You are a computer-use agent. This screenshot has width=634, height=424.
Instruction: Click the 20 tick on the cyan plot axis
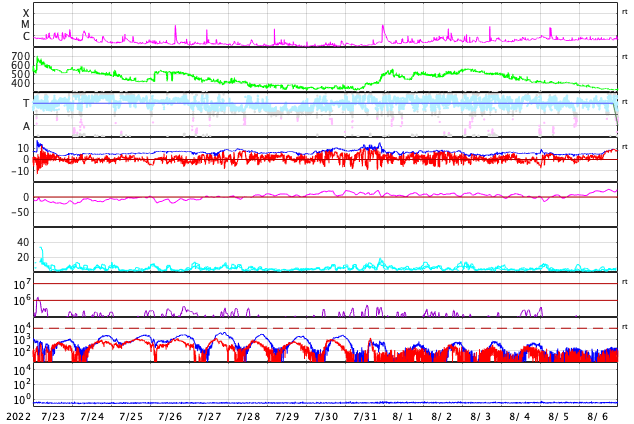(23, 257)
